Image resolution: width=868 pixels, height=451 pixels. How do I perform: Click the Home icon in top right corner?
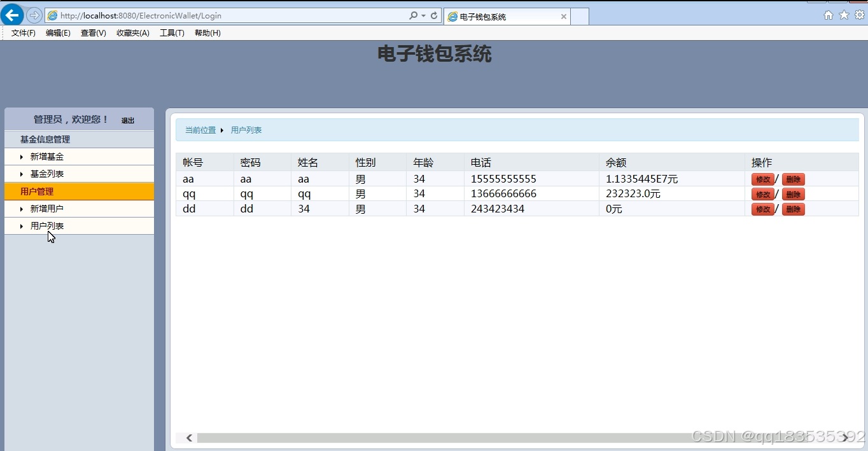tap(828, 13)
